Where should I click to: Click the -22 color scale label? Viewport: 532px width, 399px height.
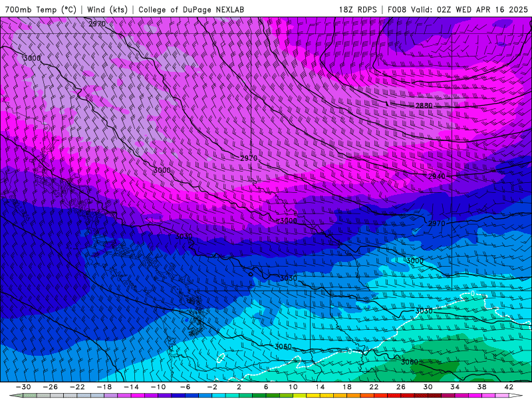[x=77, y=387]
